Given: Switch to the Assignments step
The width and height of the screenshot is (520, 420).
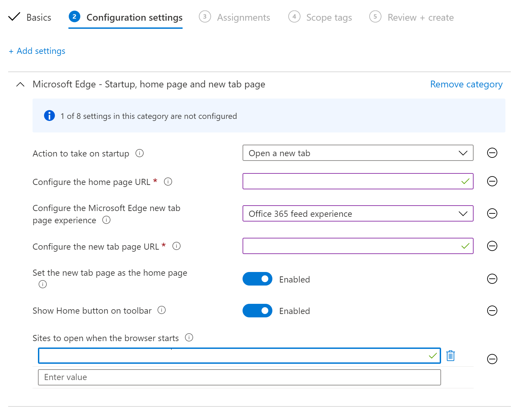Looking at the screenshot, I should (234, 17).
